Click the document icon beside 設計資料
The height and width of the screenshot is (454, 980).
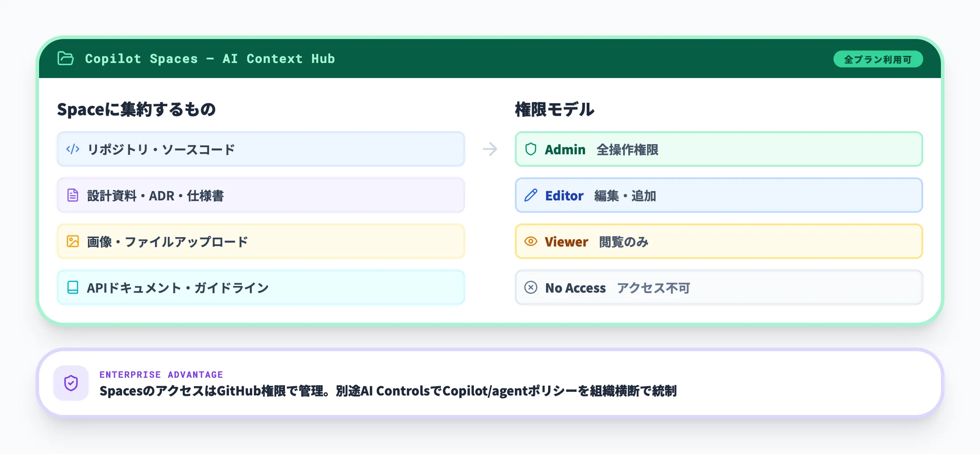(73, 195)
